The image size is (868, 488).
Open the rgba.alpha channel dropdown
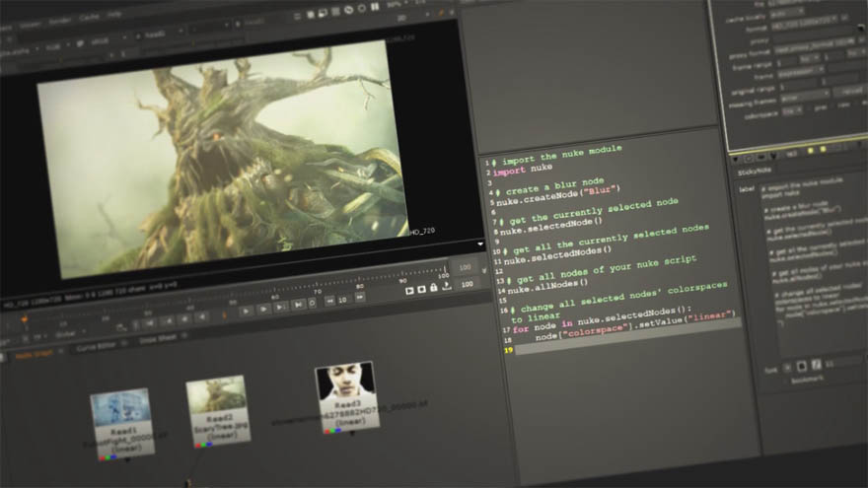(19, 51)
